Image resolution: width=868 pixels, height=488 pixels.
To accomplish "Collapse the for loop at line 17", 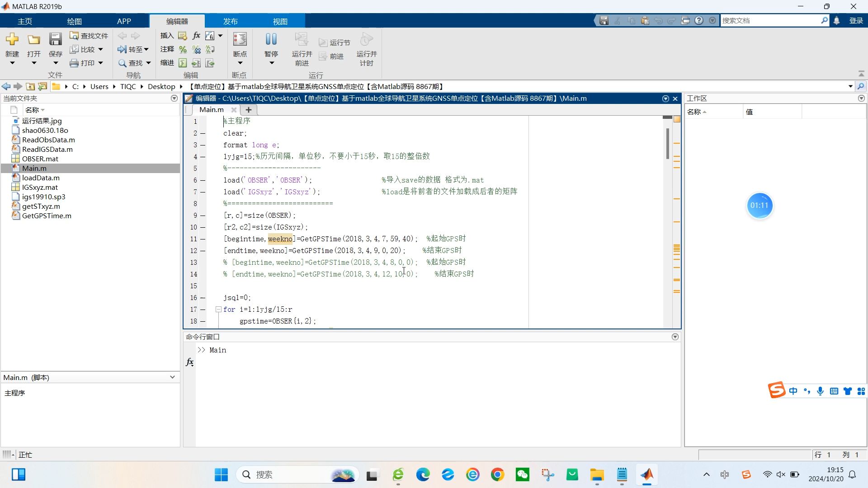I will click(219, 309).
